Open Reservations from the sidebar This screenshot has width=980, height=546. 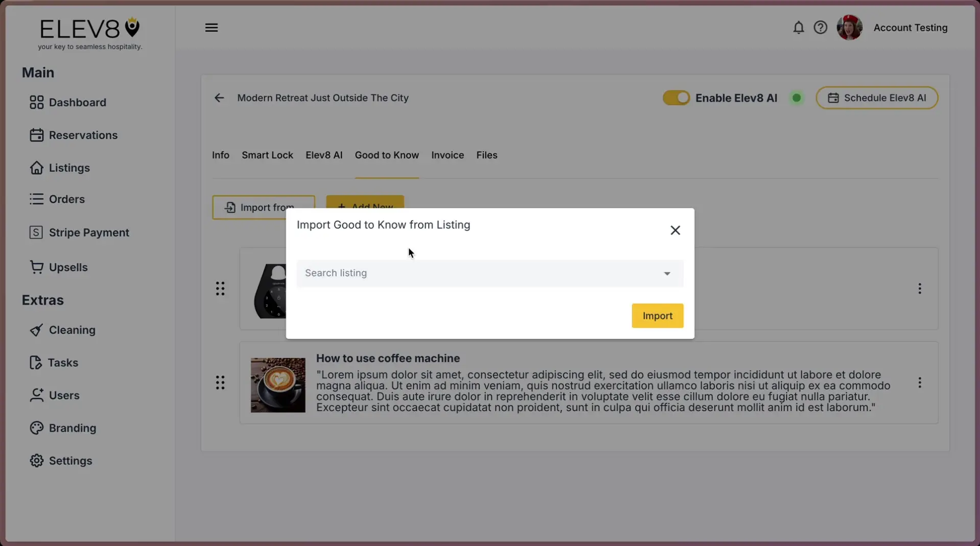click(x=83, y=135)
